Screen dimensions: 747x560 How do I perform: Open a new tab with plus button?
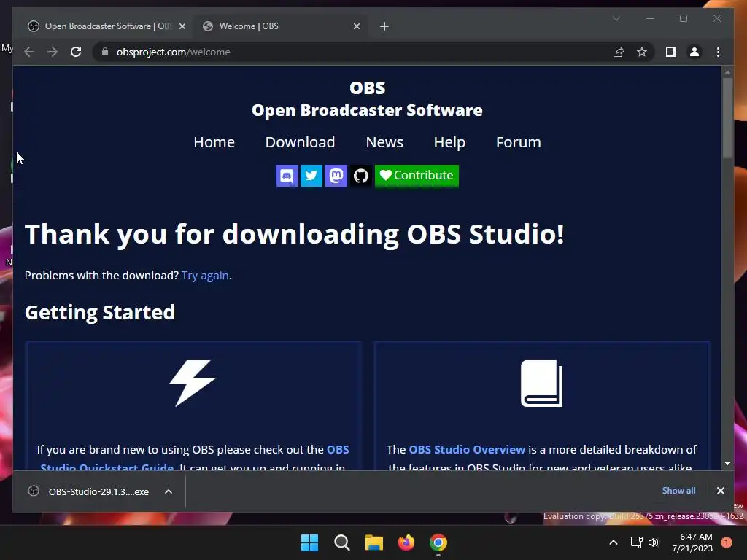pyautogui.click(x=384, y=26)
